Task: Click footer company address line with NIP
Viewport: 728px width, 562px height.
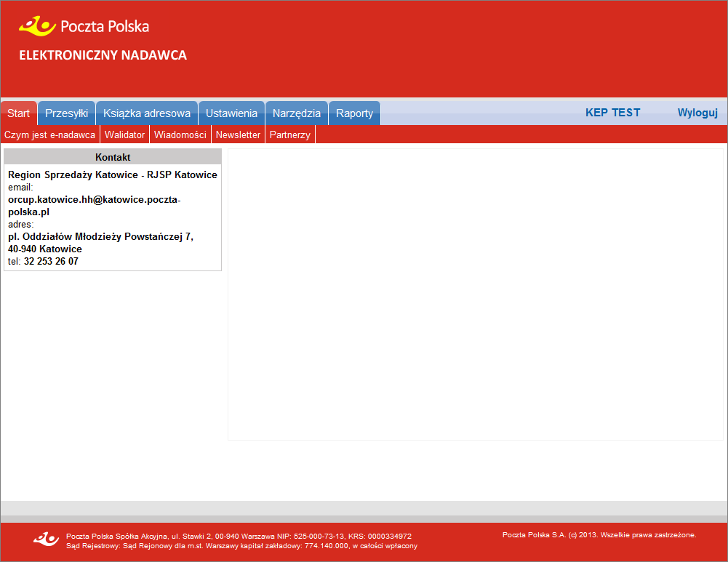Action: tap(239, 536)
